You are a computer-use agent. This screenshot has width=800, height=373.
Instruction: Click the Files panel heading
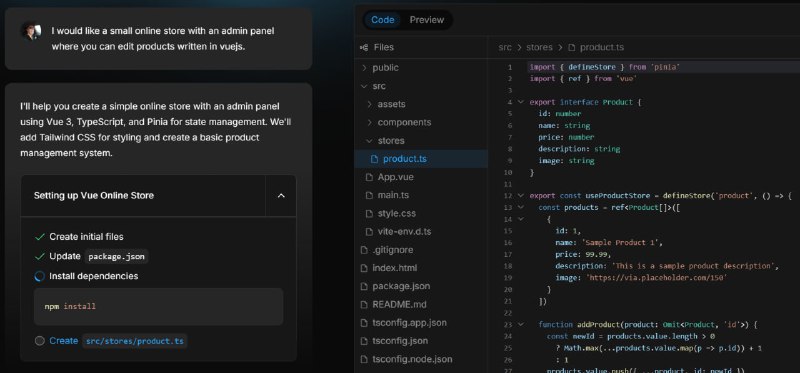pyautogui.click(x=384, y=47)
